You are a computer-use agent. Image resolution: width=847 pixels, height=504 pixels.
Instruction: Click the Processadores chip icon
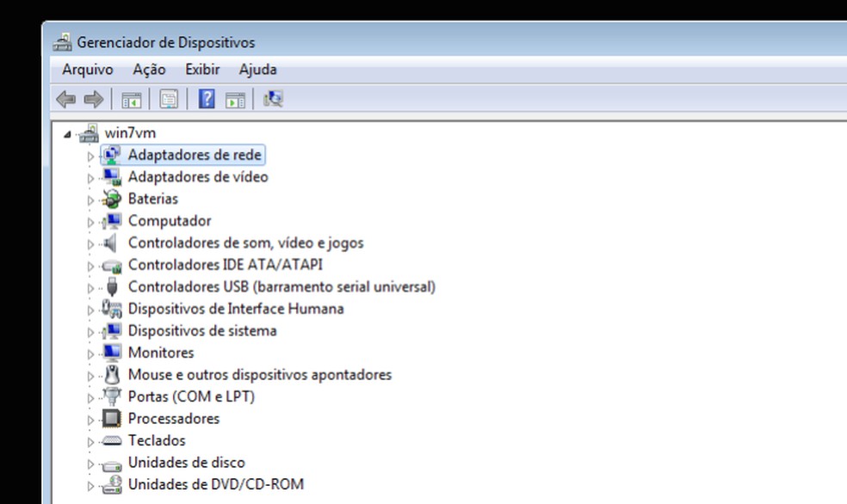coord(112,419)
